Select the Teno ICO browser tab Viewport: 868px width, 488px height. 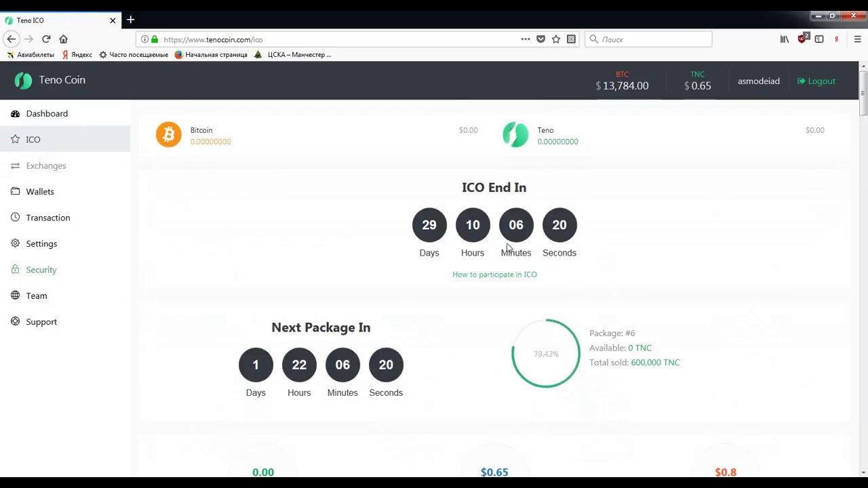pos(60,20)
